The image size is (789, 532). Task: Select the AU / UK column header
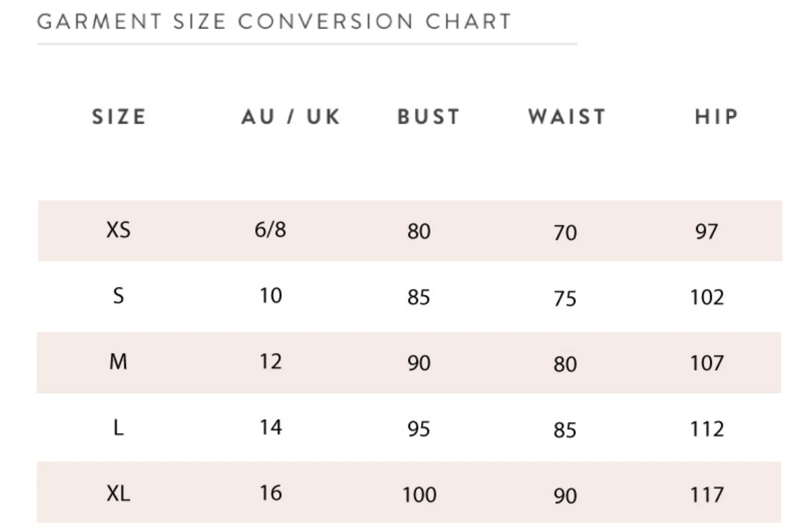(290, 117)
